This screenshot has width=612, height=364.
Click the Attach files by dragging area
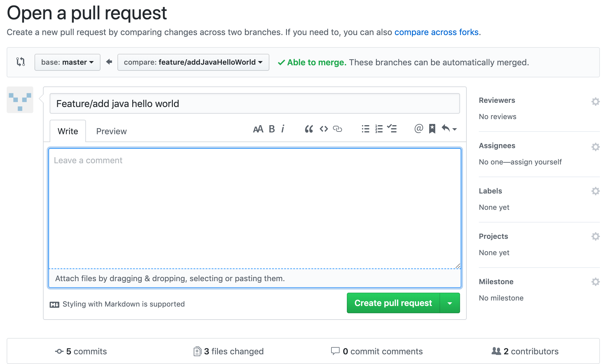point(255,278)
